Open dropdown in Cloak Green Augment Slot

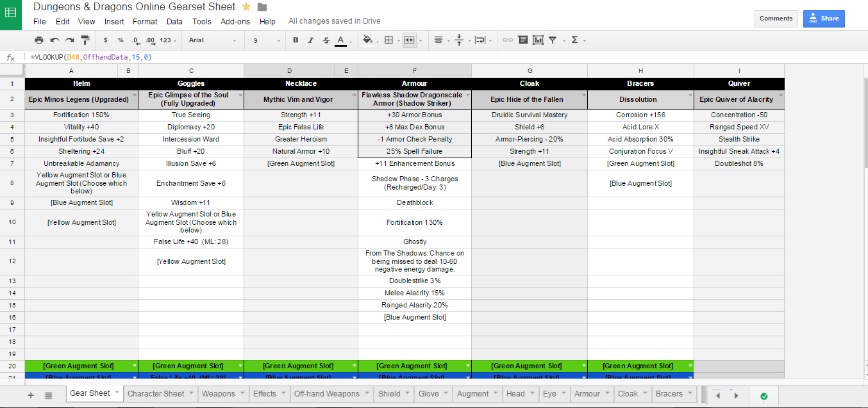coord(583,366)
